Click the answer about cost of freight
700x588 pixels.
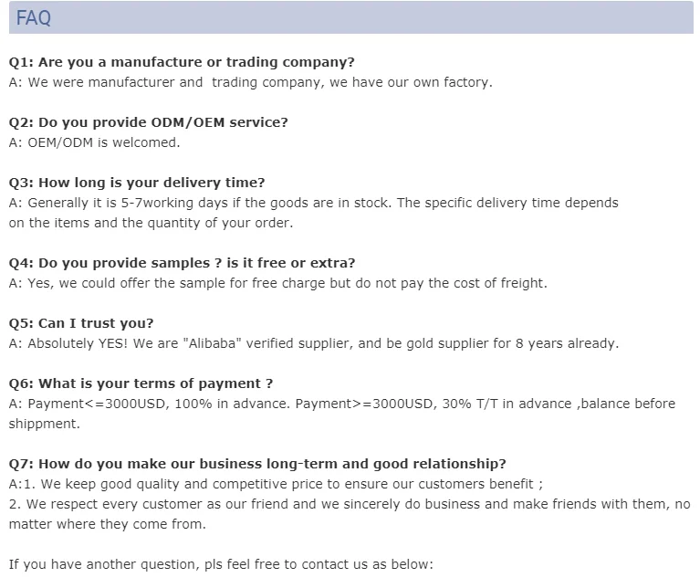(277, 283)
